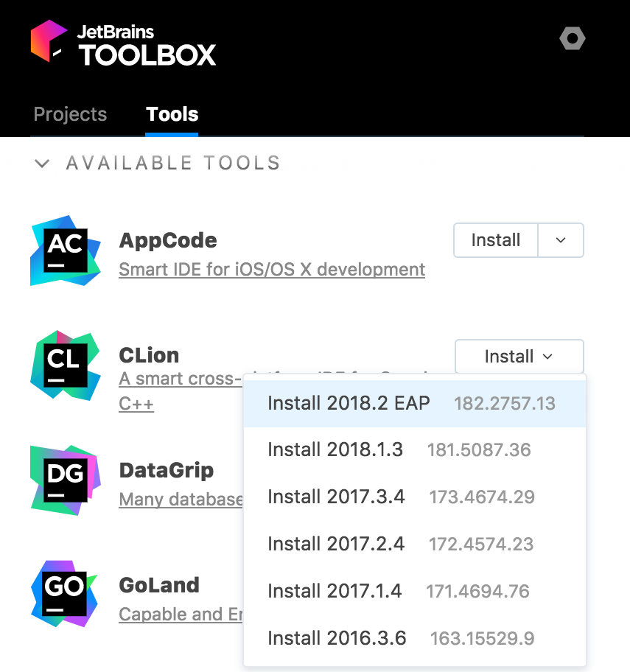Click the AppCode AC icon
630x672 pixels.
(x=65, y=251)
